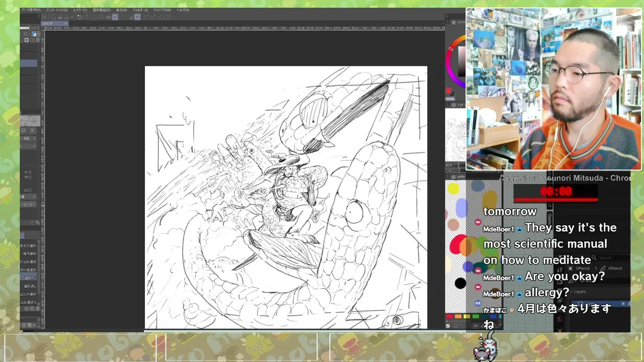
Task: Select the 選択消し sub tool
Action: point(29,286)
